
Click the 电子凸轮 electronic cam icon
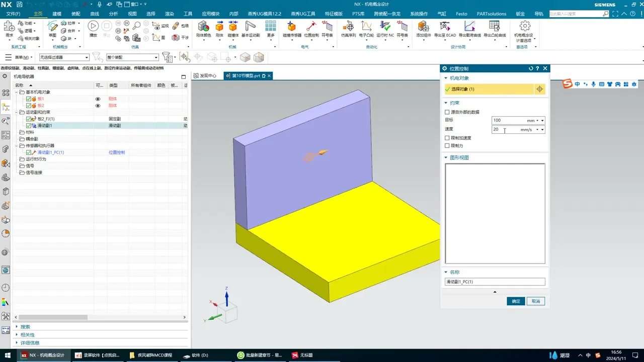click(366, 27)
